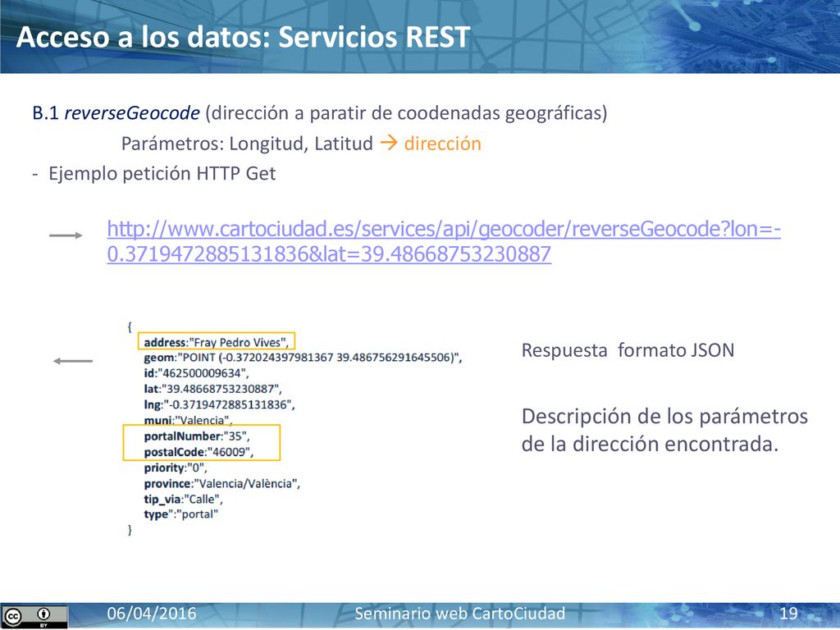The width and height of the screenshot is (840, 630).
Task: Click 'Descripción de los parámetros' description text
Action: [x=664, y=430]
